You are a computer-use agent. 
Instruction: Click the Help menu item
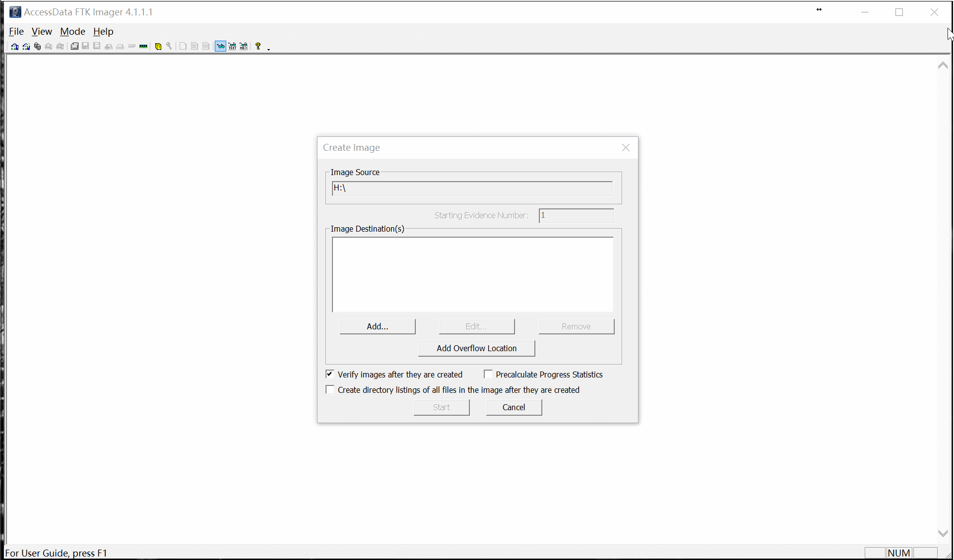coord(103,31)
